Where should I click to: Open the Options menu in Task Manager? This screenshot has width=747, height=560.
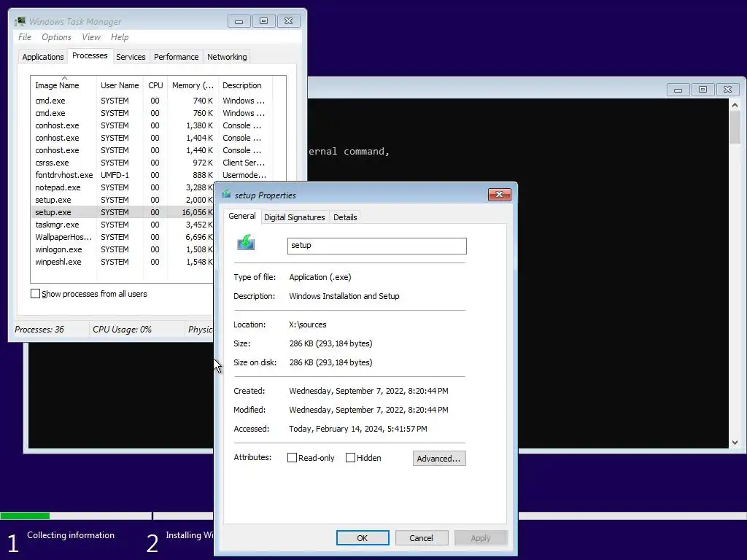tap(56, 37)
